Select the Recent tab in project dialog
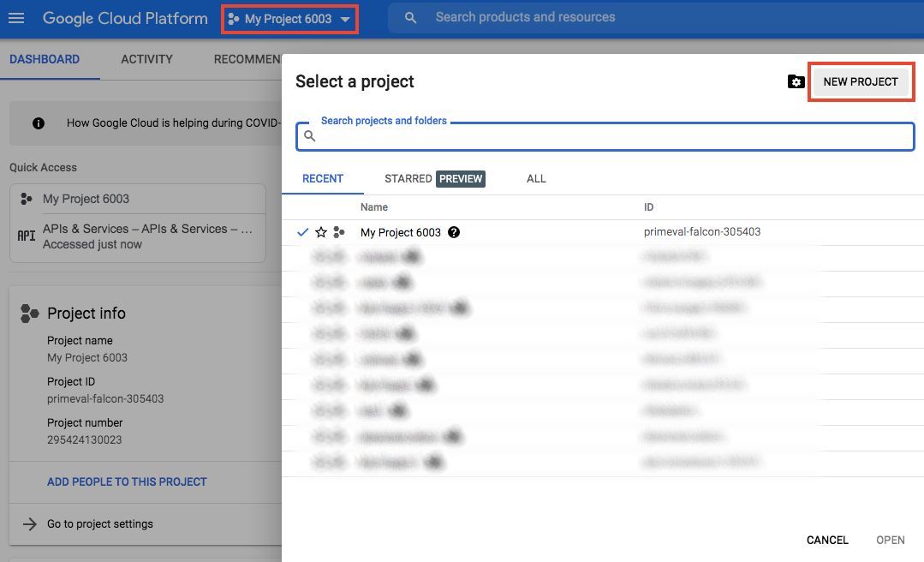Image resolution: width=924 pixels, height=562 pixels. (x=322, y=179)
